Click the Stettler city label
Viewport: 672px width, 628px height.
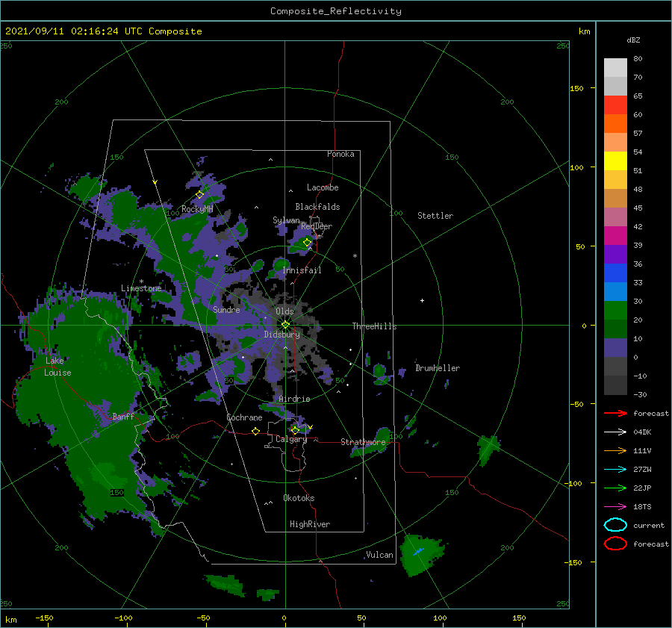(x=435, y=216)
